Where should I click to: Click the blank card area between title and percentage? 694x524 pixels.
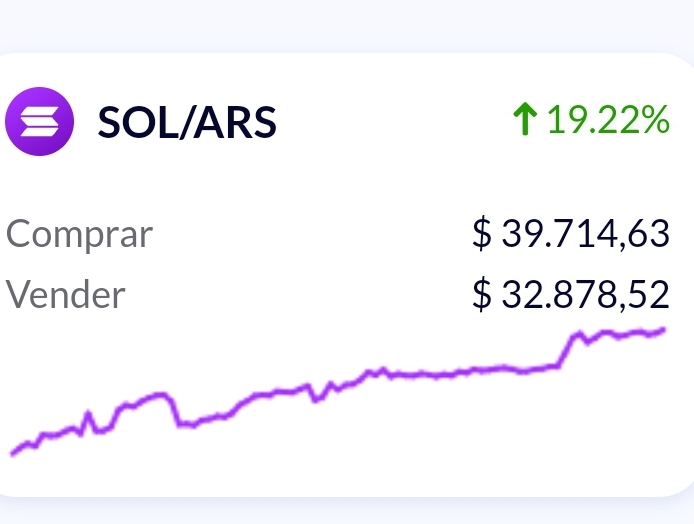pyautogui.click(x=394, y=120)
